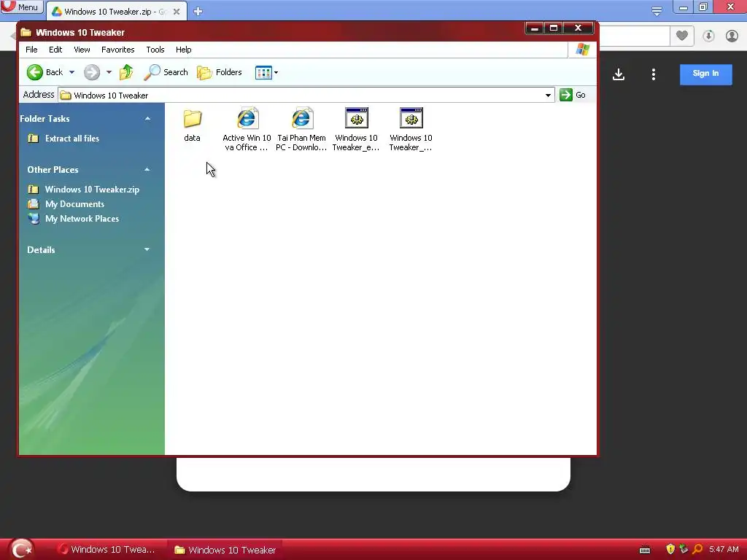Click Extract all files link

[72, 139]
